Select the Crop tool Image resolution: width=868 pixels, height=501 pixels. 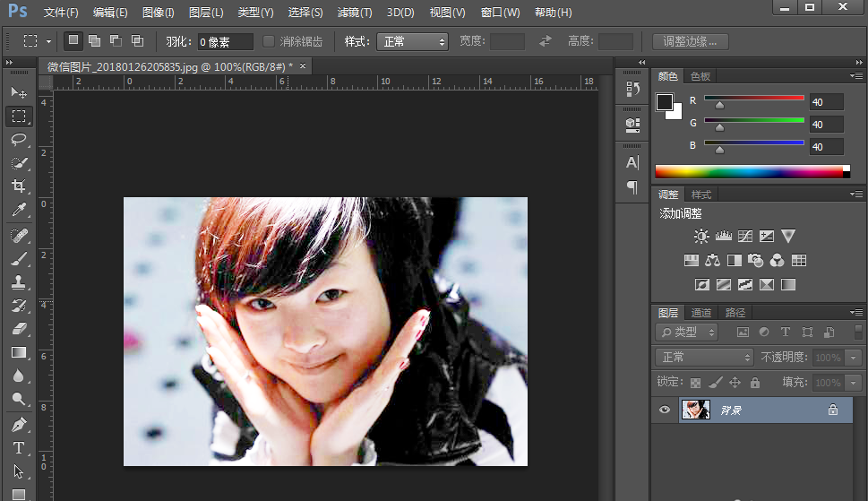(19, 186)
